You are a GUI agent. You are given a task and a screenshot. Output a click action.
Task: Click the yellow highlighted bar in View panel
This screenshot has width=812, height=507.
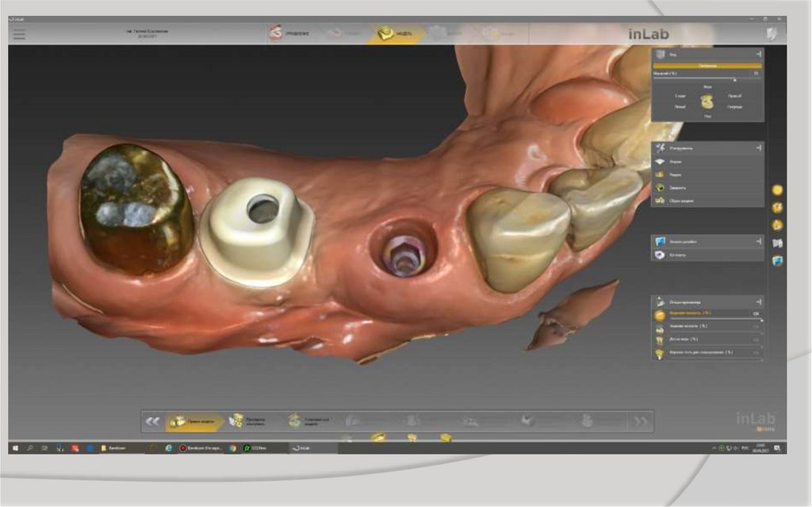[x=707, y=66]
